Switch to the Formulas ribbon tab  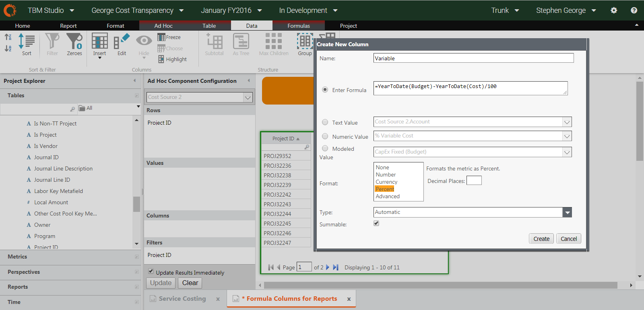[x=299, y=26]
